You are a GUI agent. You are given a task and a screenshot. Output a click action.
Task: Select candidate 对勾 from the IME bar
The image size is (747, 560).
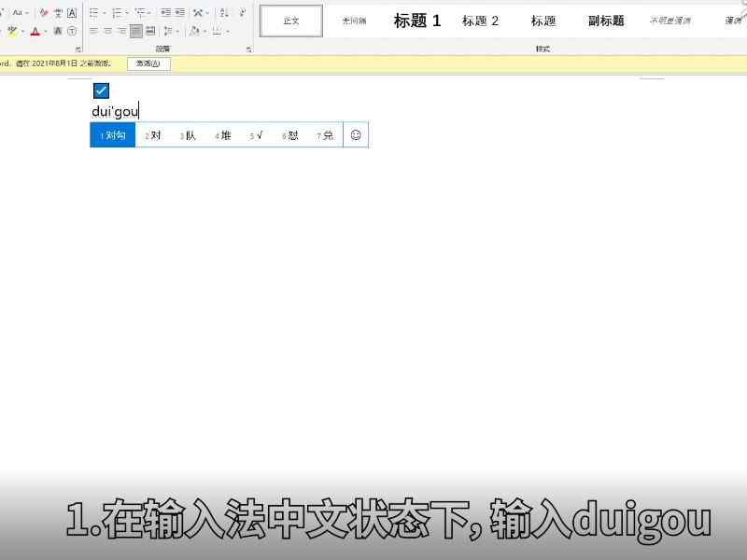[112, 134]
